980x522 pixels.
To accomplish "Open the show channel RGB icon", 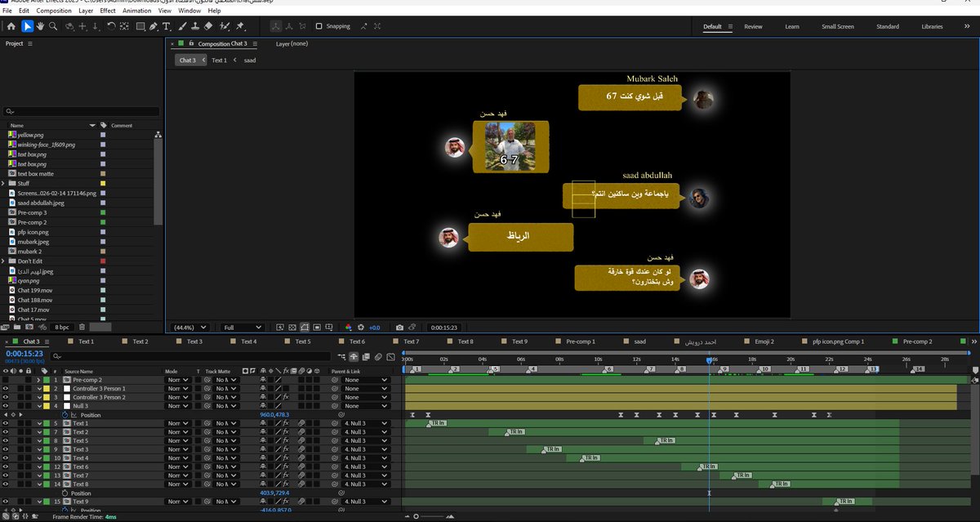I will click(x=347, y=328).
